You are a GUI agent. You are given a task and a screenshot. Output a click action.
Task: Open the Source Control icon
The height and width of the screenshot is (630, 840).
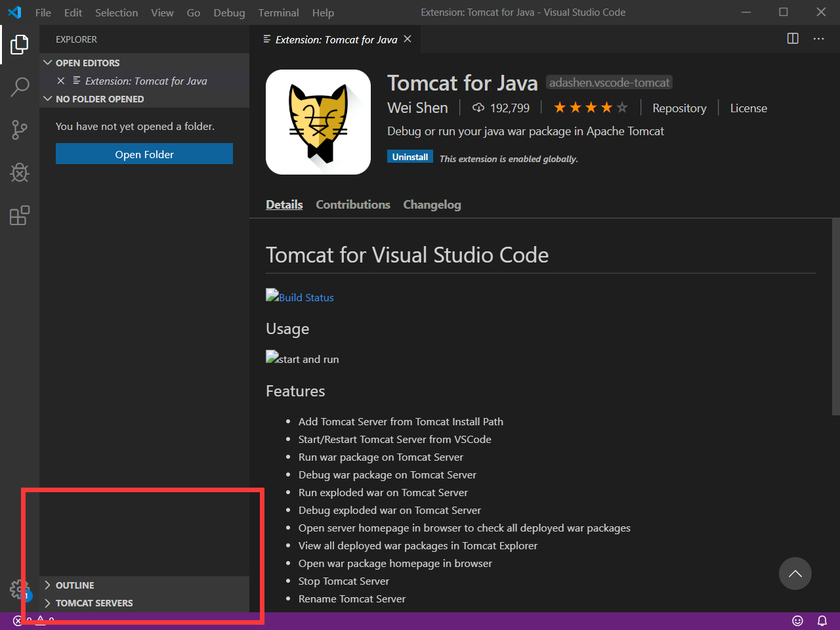20,129
